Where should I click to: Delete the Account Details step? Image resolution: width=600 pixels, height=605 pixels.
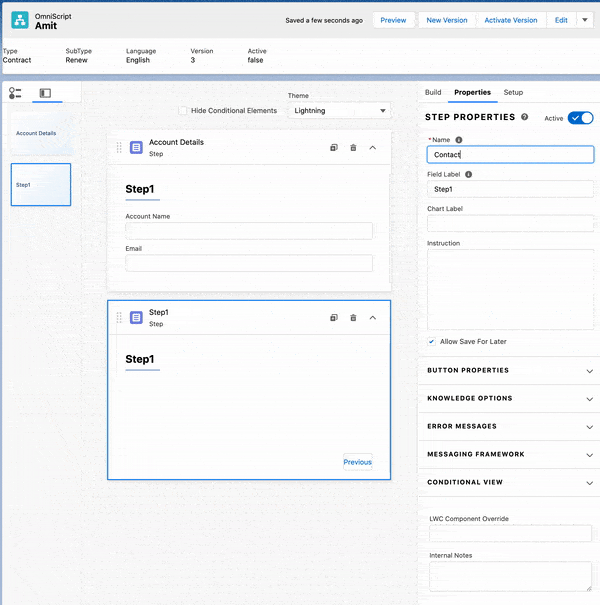[x=353, y=148]
